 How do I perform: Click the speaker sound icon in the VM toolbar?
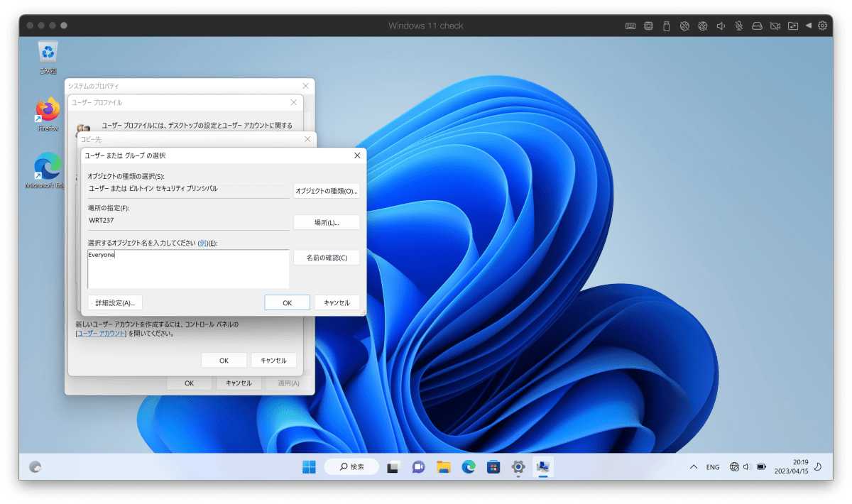[x=721, y=26]
